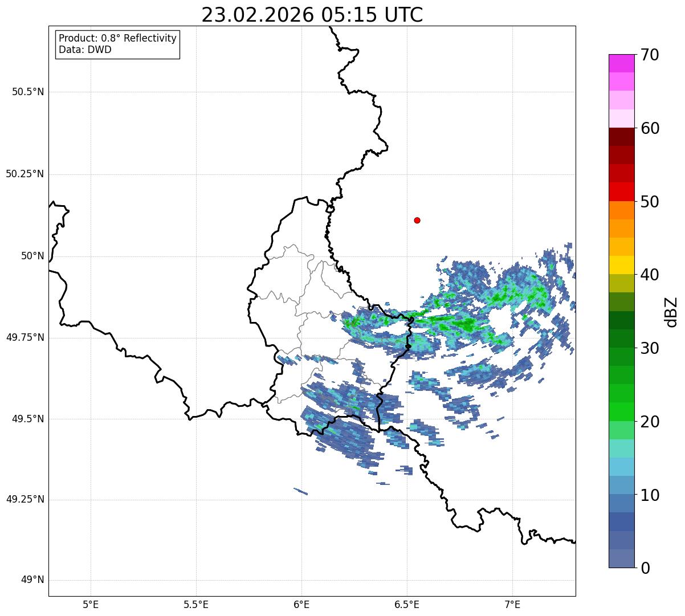Click the bright red colorbar segment near 50
The image size is (685, 616).
[x=621, y=192]
